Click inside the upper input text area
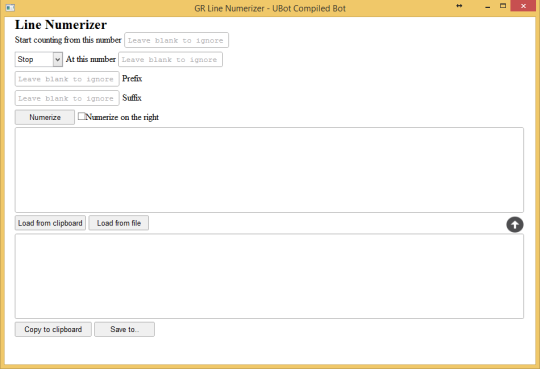The height and width of the screenshot is (369, 540). (269, 170)
